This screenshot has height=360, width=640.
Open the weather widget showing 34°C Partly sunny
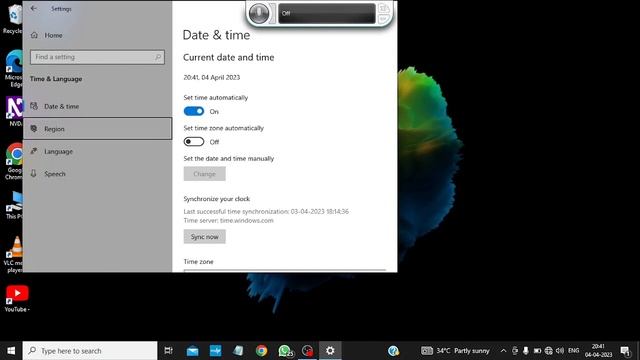tap(455, 351)
